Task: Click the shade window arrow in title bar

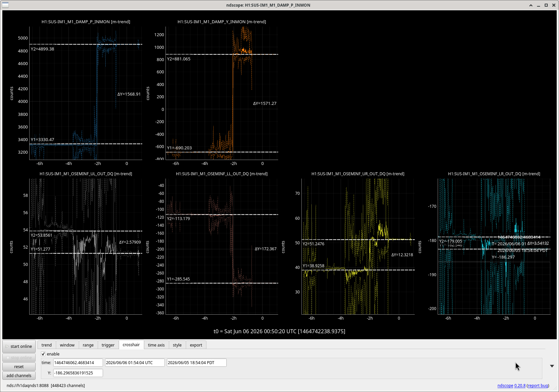Action: point(531,5)
